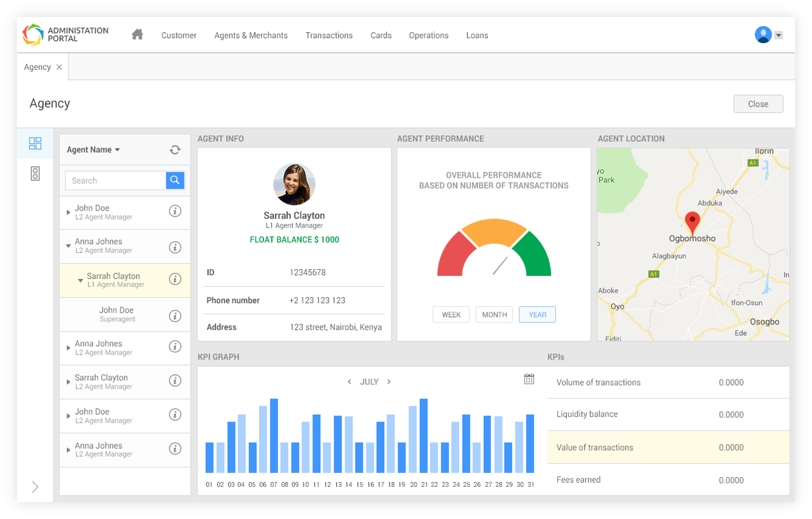This screenshot has height=519, width=812.
Task: Collapse the Sarrah Clayton L1 Agent Manager node
Action: [x=80, y=280]
